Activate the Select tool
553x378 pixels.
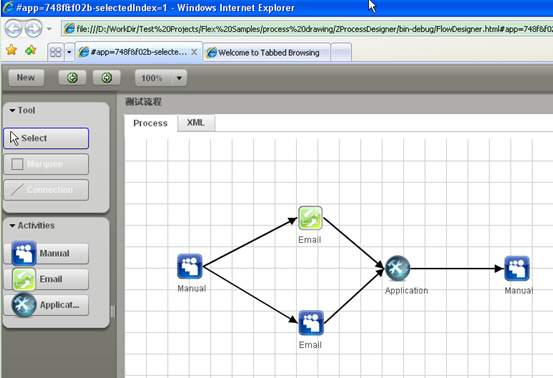[46, 138]
